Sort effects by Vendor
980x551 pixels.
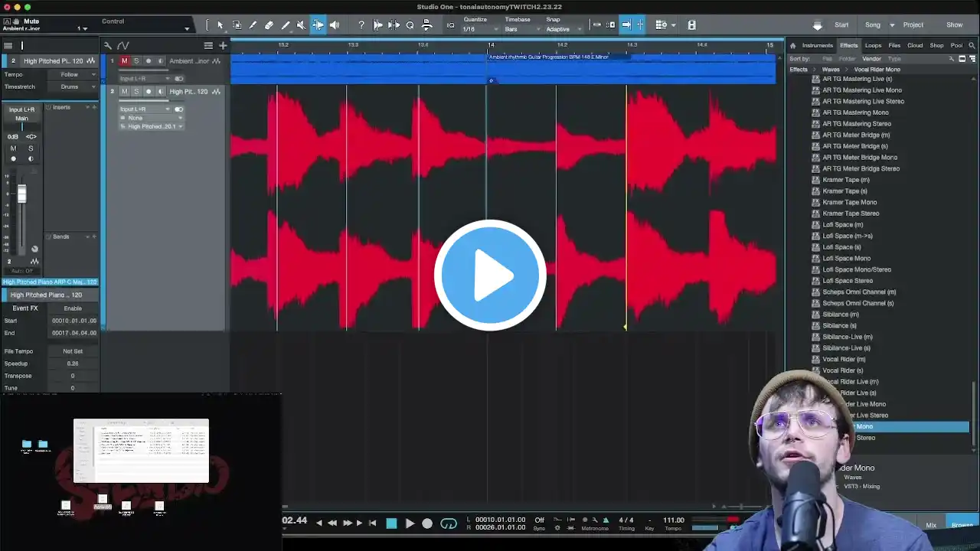pos(871,59)
